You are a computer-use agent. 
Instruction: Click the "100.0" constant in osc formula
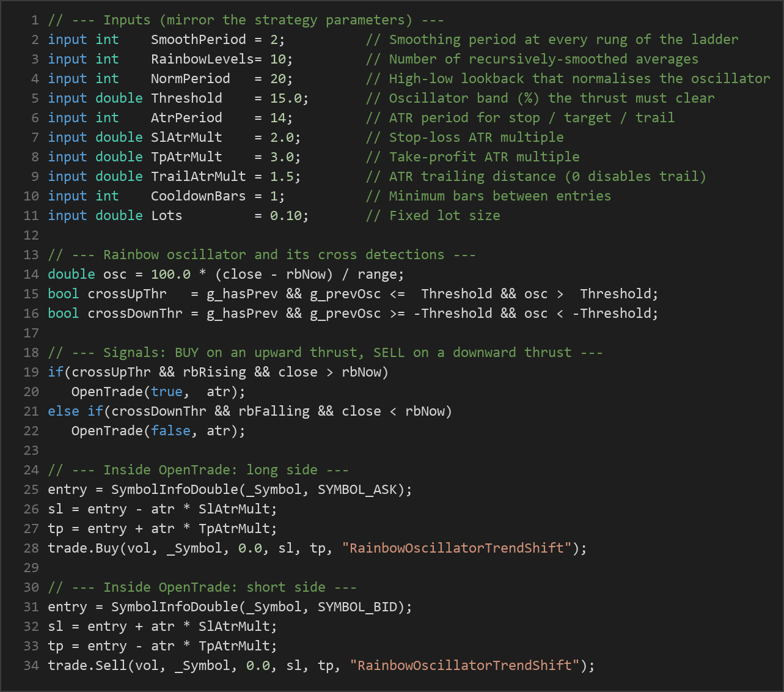click(170, 274)
